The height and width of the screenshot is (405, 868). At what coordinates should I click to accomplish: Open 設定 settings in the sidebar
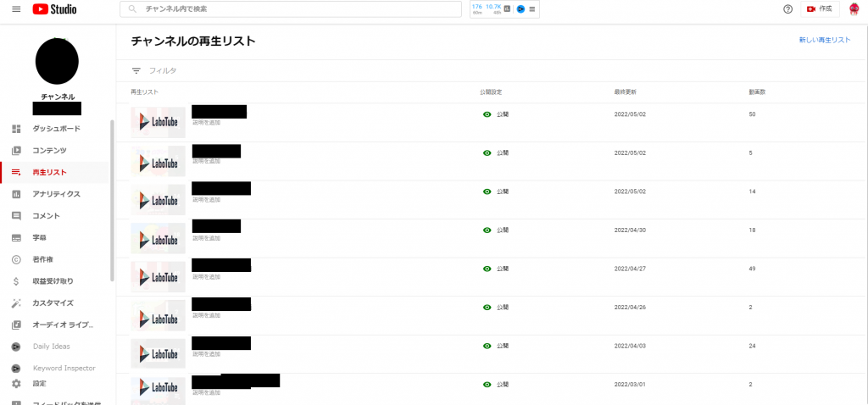click(39, 384)
